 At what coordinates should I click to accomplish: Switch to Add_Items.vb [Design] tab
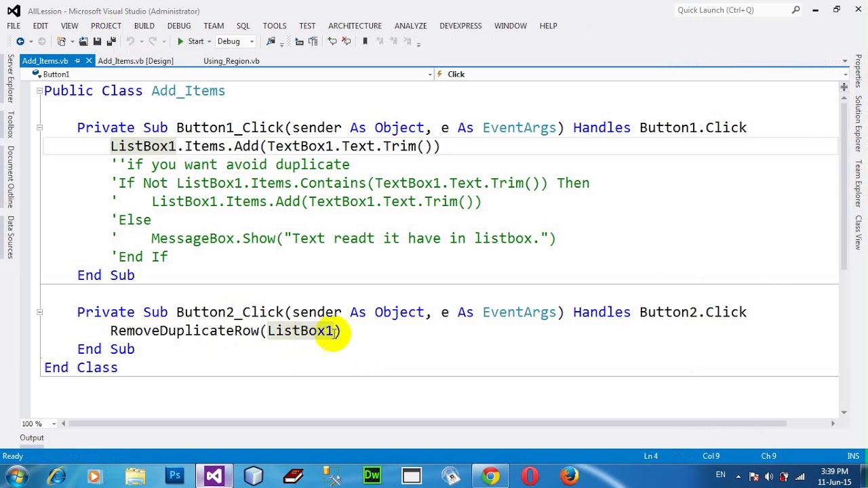click(136, 61)
